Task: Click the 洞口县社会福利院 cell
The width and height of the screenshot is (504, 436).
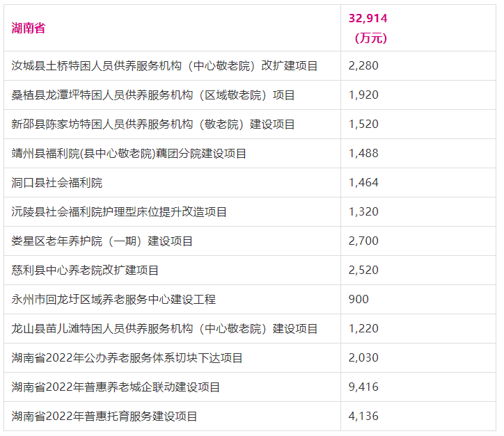Action: [57, 183]
